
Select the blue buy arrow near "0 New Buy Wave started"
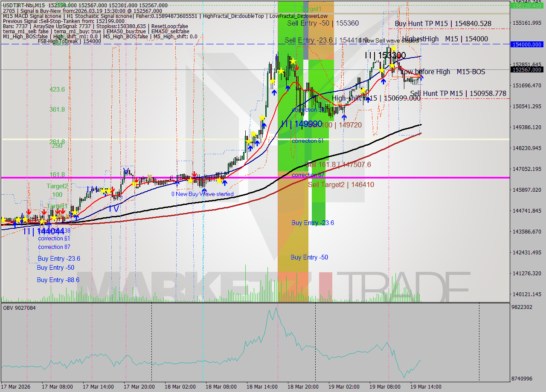tap(204, 190)
